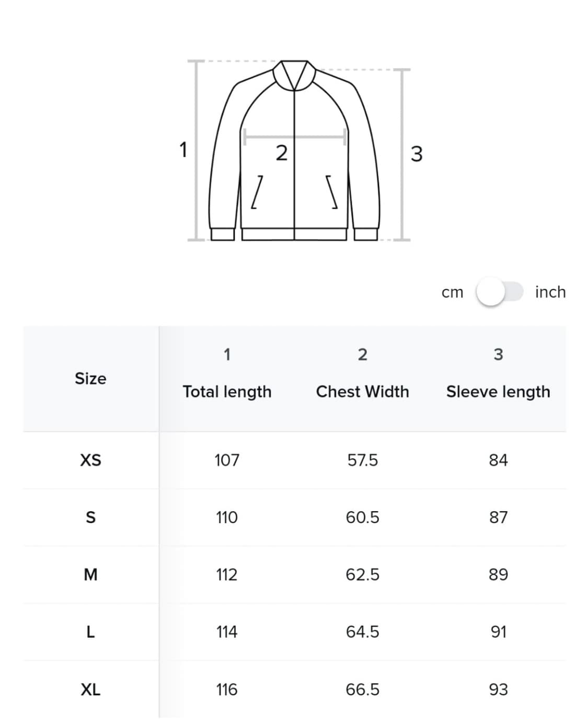This screenshot has height=725, width=588.
Task: Select the XS size row label
Action: (90, 460)
